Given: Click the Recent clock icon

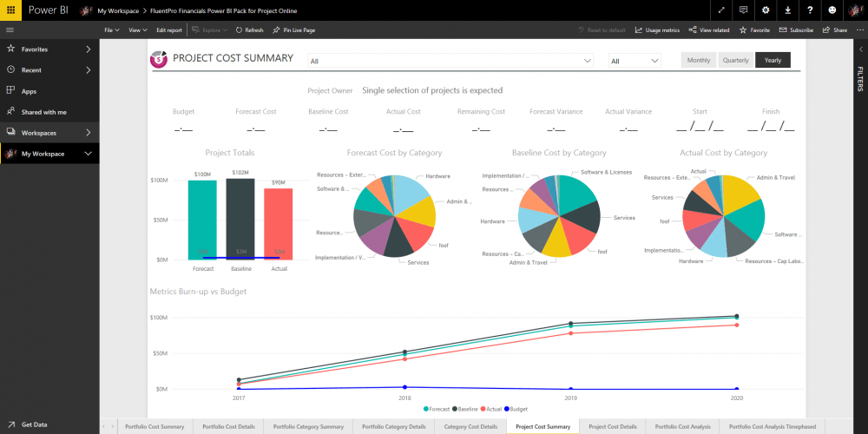Looking at the screenshot, I should point(10,69).
